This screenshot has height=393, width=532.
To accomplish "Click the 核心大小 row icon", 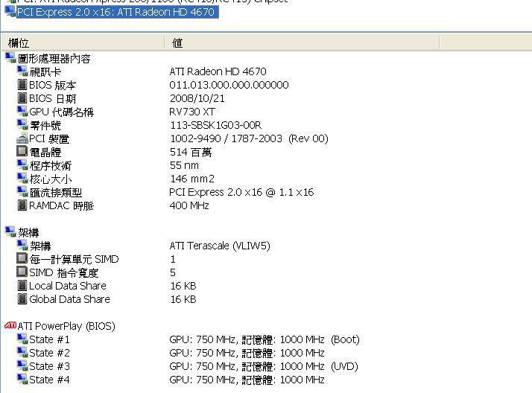I will coord(22,179).
